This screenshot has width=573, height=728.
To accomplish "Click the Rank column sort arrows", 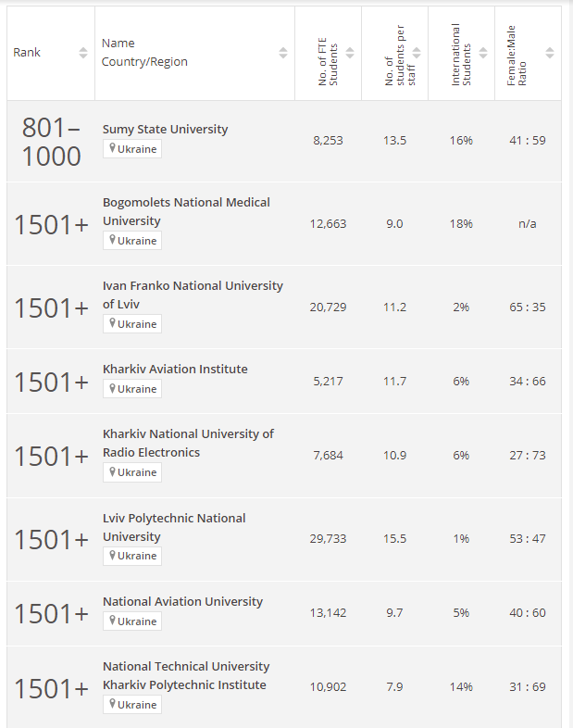I will point(83,53).
